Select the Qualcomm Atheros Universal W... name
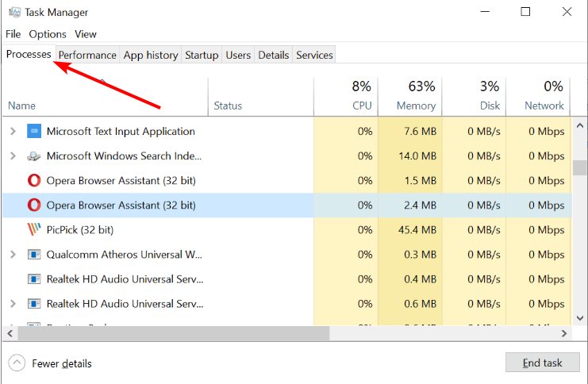This screenshot has height=384, width=588. click(x=124, y=255)
